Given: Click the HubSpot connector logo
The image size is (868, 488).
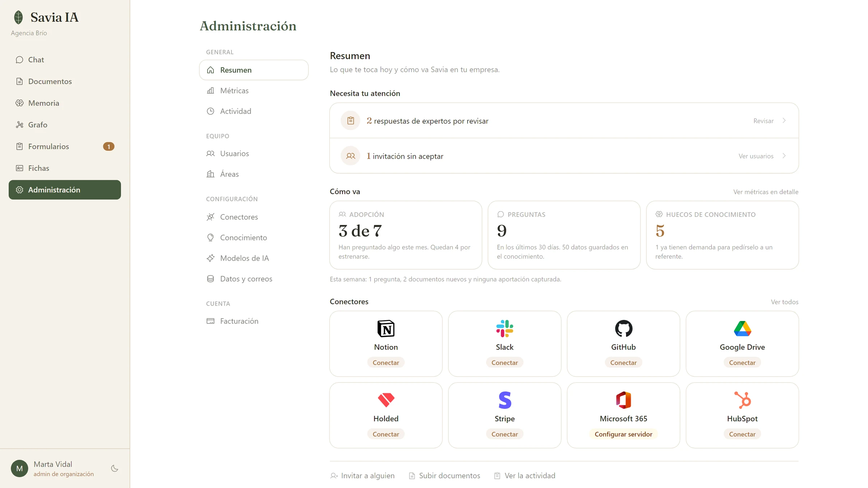Looking at the screenshot, I should click(x=743, y=400).
